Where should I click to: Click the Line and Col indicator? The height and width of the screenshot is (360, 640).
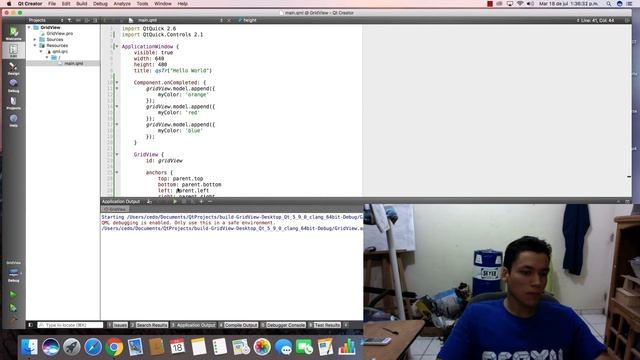(597, 20)
